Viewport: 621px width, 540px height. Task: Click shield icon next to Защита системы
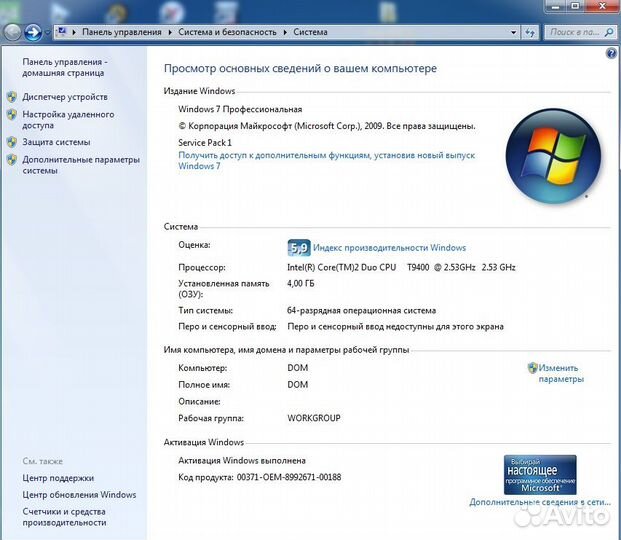(x=12, y=142)
